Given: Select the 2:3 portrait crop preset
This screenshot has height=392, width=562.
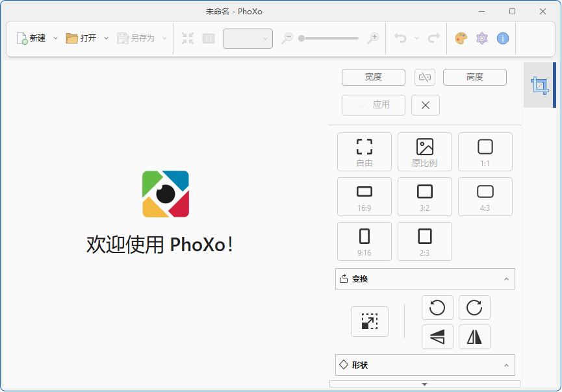Looking at the screenshot, I should pyautogui.click(x=425, y=241).
